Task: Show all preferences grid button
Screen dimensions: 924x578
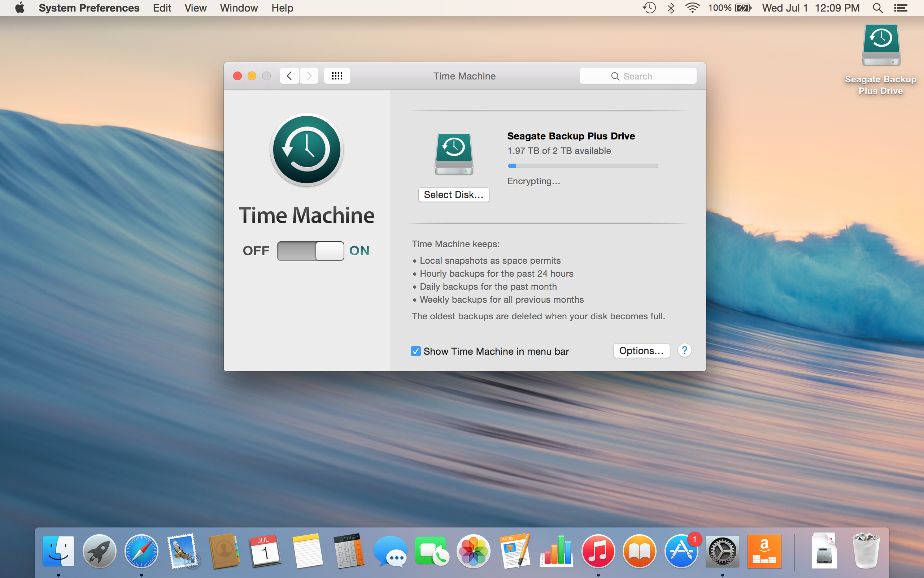Action: pos(337,76)
